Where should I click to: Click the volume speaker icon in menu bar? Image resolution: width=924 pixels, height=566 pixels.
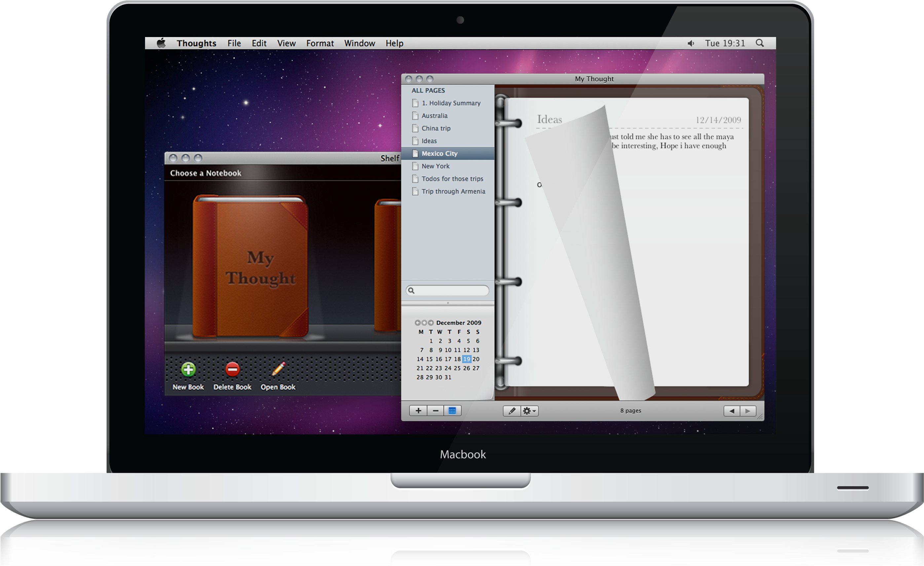pos(691,43)
